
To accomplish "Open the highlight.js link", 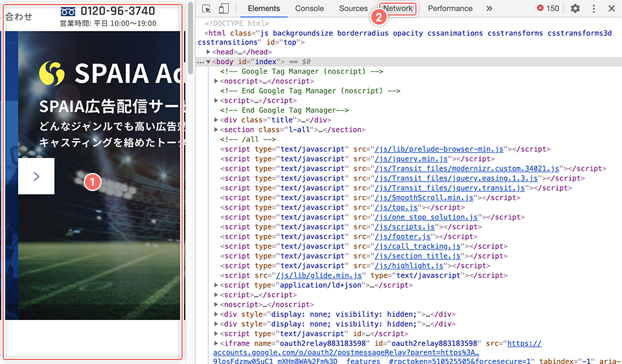I will 409,266.
